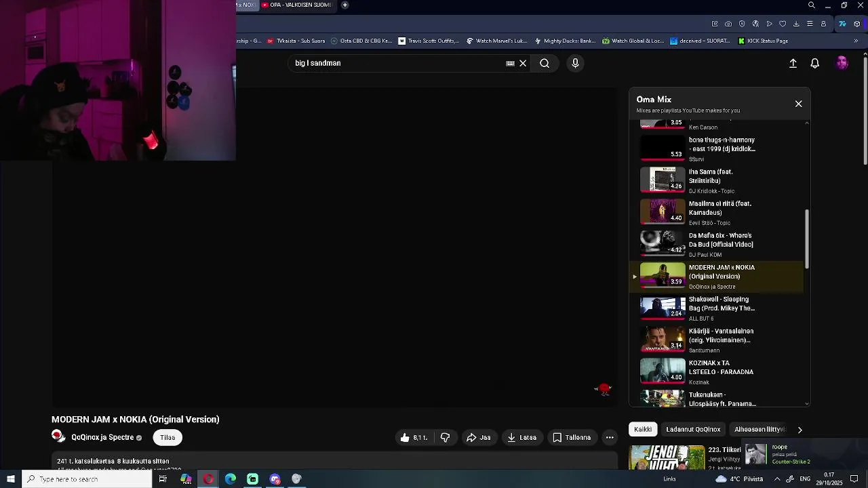The width and height of the screenshot is (868, 488).
Task: Open the browser easy setup menu icon
Action: click(x=810, y=24)
